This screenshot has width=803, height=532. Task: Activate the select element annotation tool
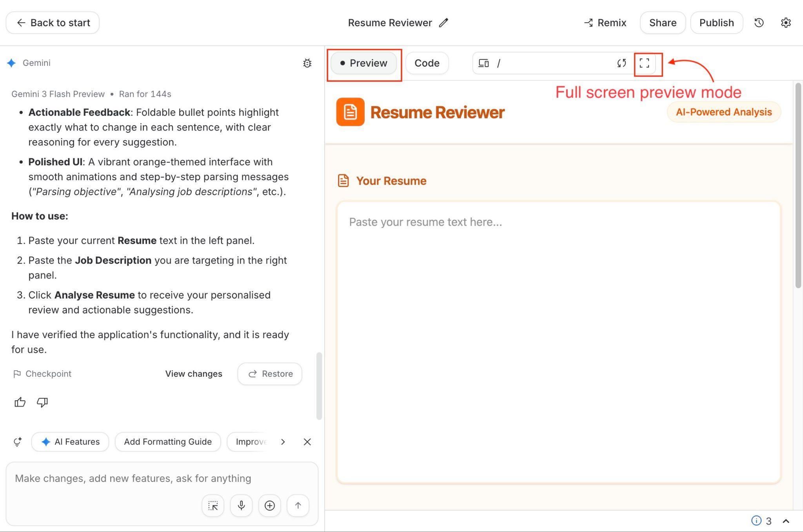point(213,505)
